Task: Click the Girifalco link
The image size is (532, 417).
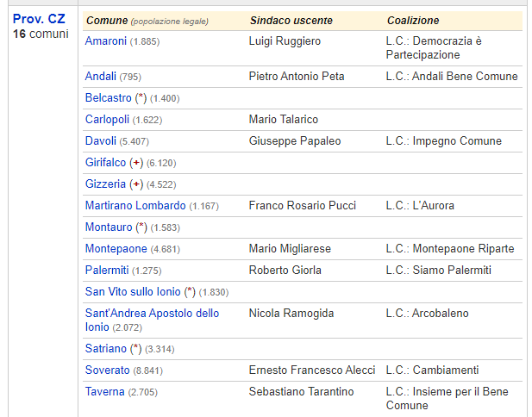Action: click(105, 163)
